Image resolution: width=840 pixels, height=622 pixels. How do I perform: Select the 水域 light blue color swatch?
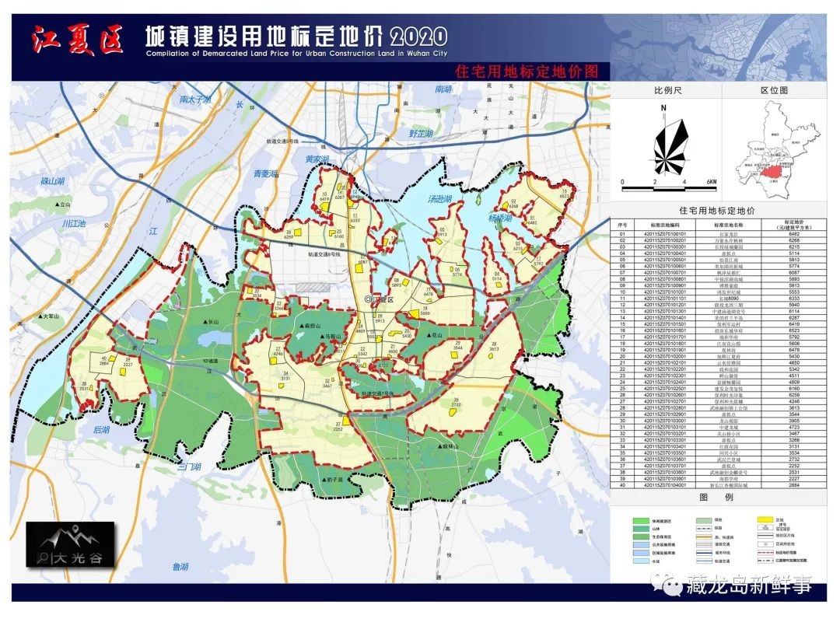641,560
